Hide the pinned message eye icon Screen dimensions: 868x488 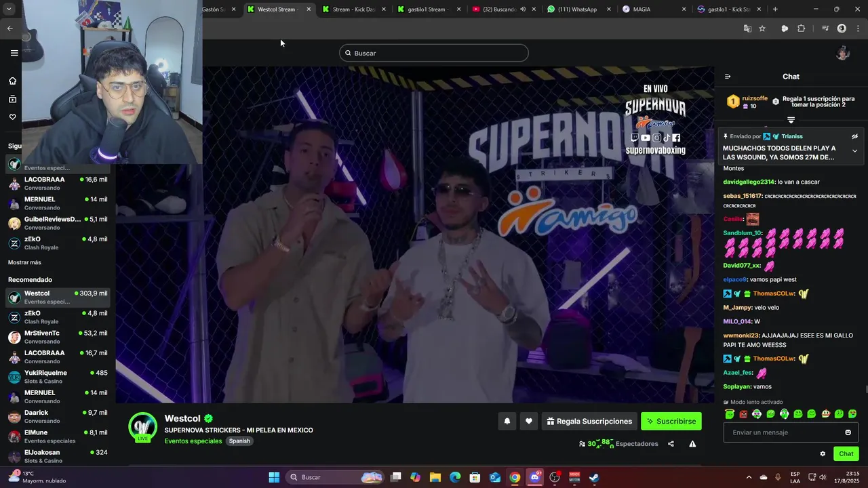click(x=854, y=136)
